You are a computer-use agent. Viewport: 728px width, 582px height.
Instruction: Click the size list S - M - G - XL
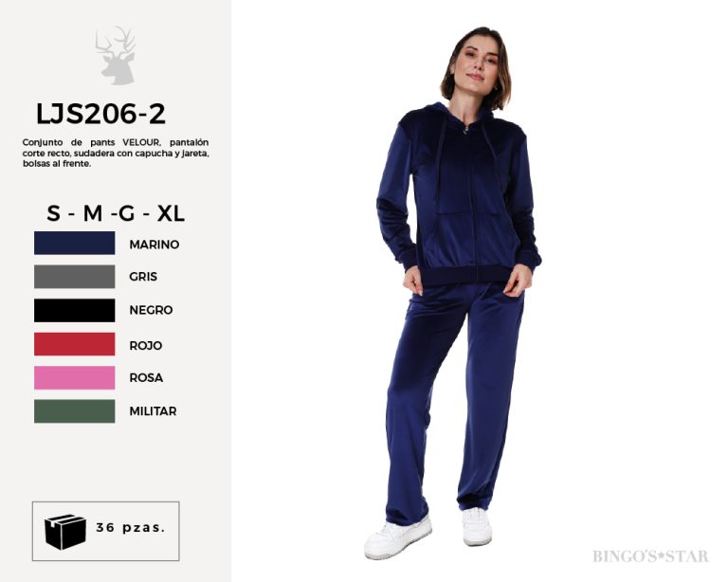[116, 213]
